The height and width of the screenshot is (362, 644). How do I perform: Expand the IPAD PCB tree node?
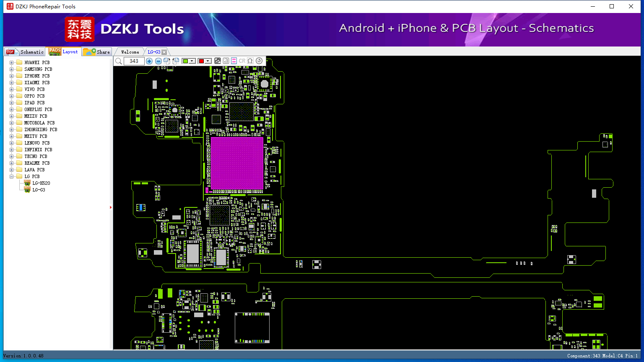coord(12,103)
